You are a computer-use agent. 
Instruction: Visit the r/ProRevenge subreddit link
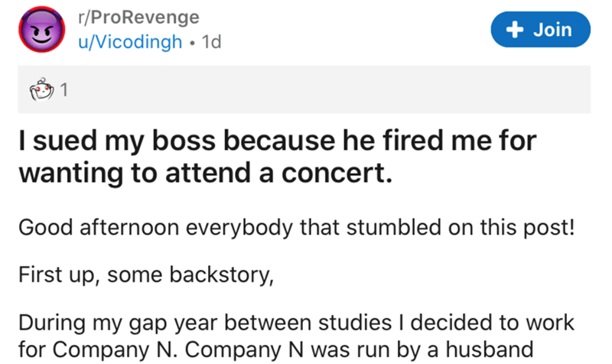coord(139,17)
